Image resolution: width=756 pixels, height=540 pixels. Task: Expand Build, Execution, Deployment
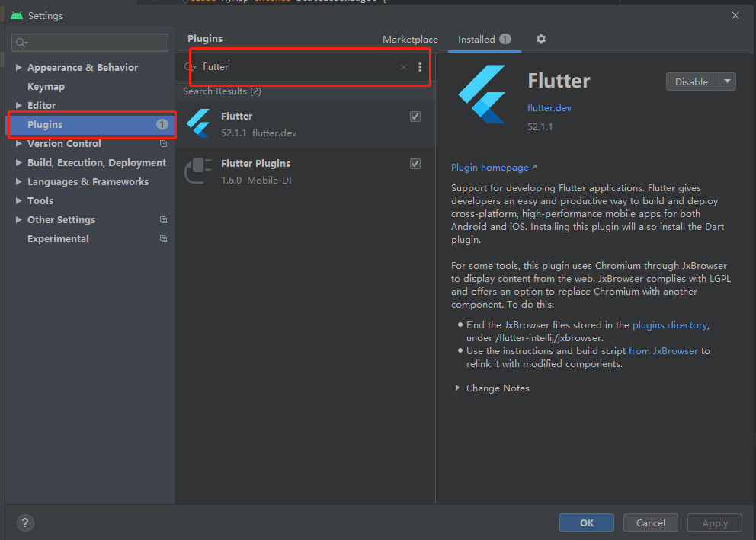coord(18,162)
